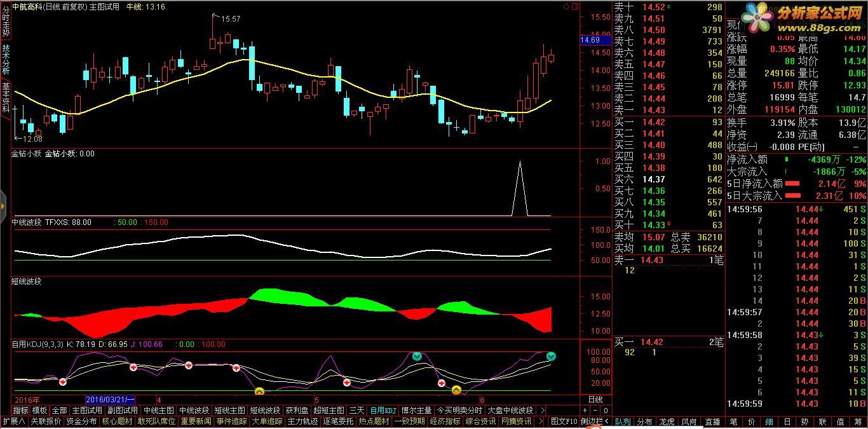This screenshot has height=429, width=868.
Task: Show more info tabs with bottom right arrow
Action: [x=541, y=421]
